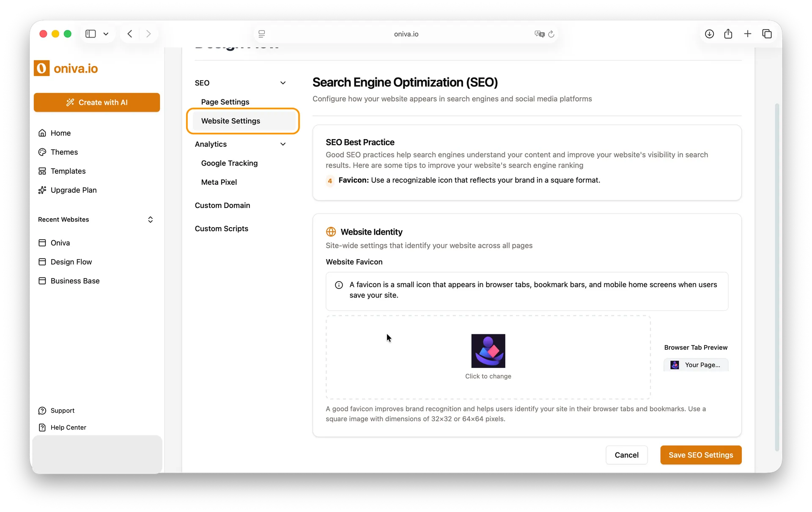
Task: Click the favicon image to change it
Action: point(488,350)
